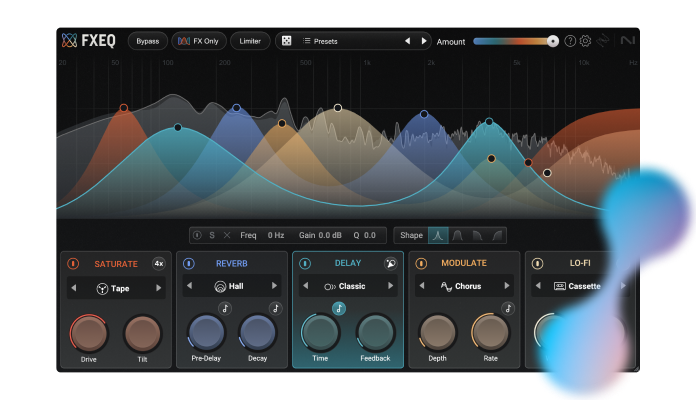Click the Decay knob

pyautogui.click(x=257, y=333)
